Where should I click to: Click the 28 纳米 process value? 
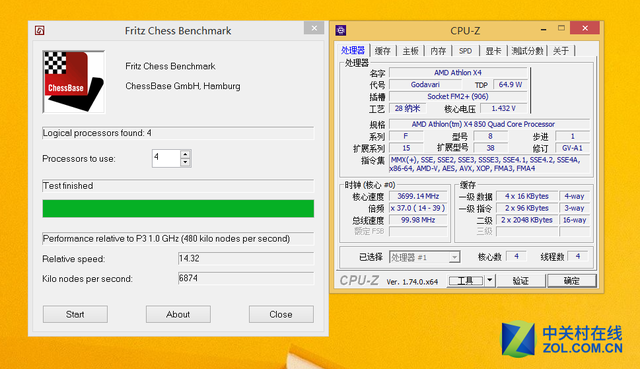point(408,109)
